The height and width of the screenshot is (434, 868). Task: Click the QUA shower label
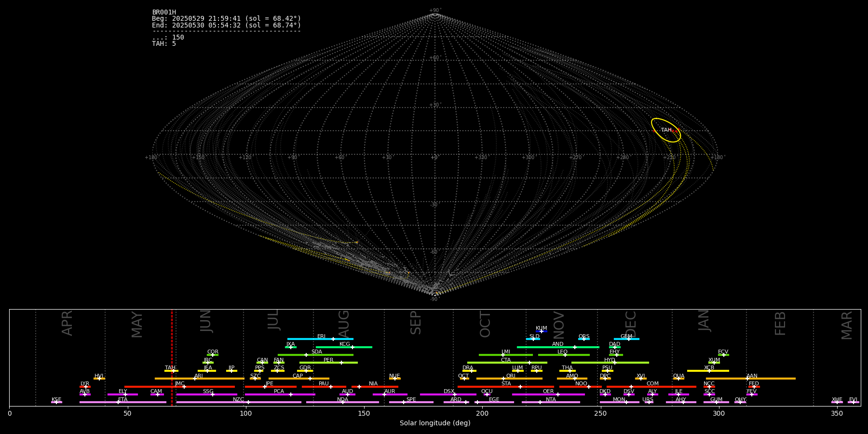click(678, 376)
